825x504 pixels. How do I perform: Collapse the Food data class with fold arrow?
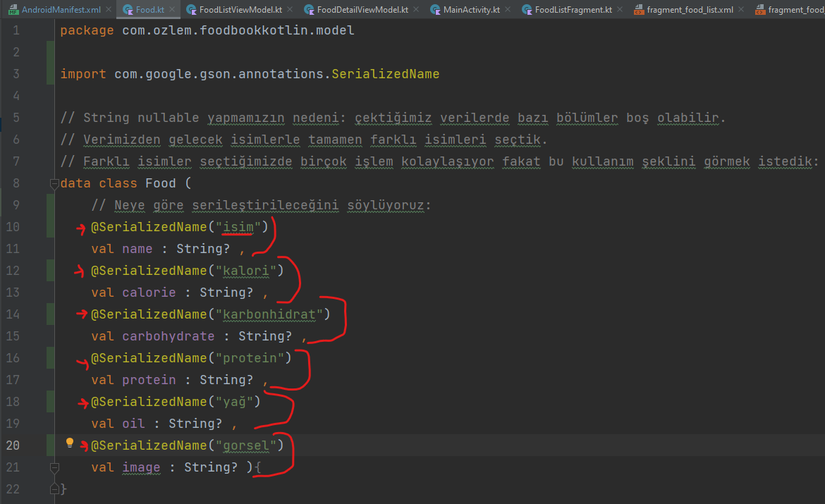[54, 183]
